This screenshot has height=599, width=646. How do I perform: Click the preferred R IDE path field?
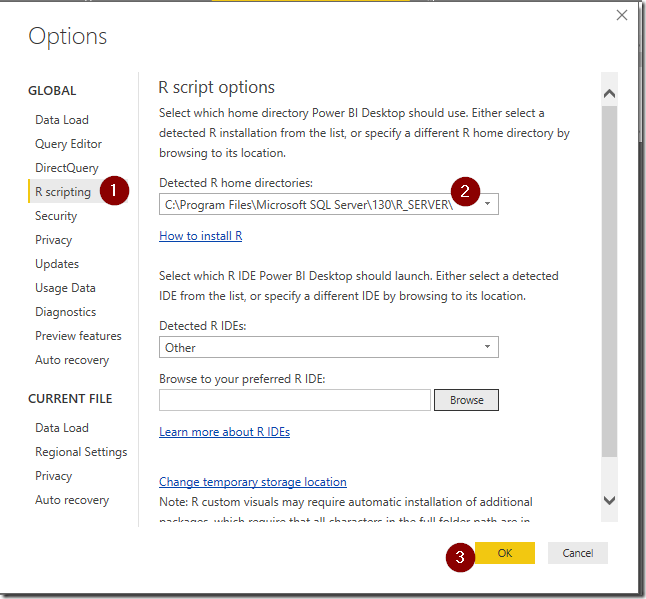pyautogui.click(x=295, y=400)
